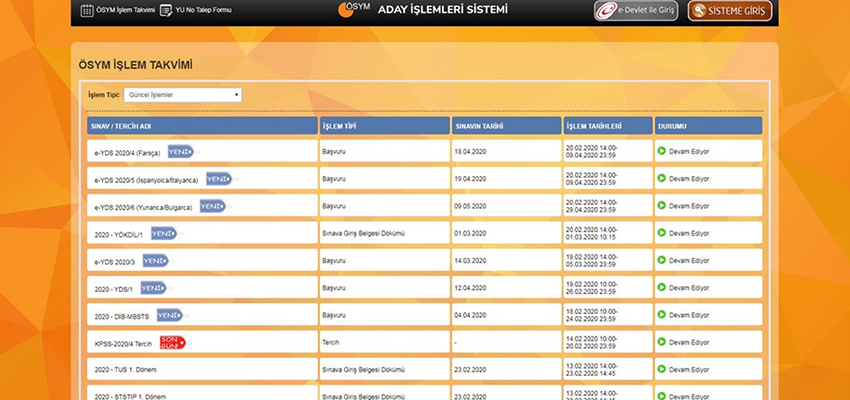The image size is (850, 400).
Task: Click the ADAY İŞLEMLERİ SİSTEMİ title
Action: click(443, 9)
